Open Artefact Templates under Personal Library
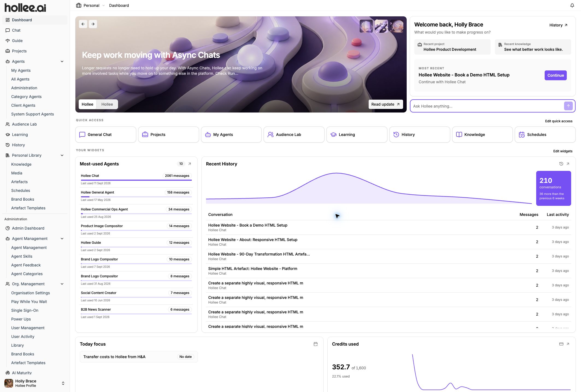581x392 pixels. (x=28, y=208)
